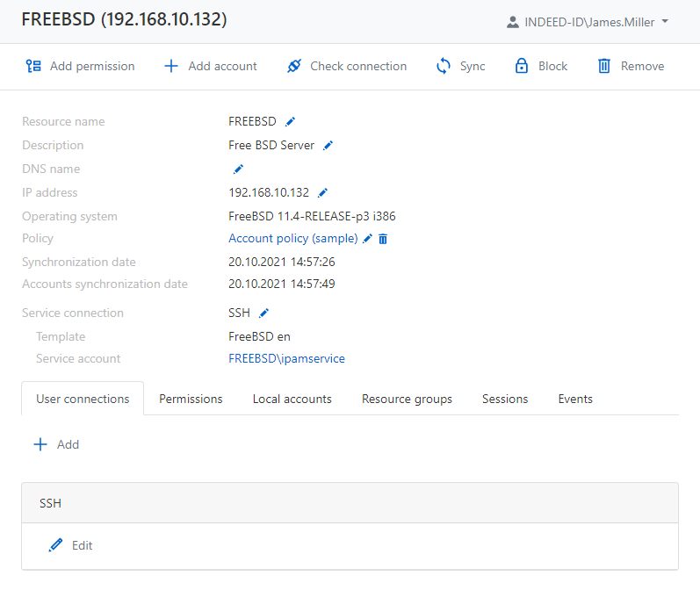Click Add permission in the toolbar
Image resolution: width=700 pixels, height=612 pixels.
click(x=80, y=67)
